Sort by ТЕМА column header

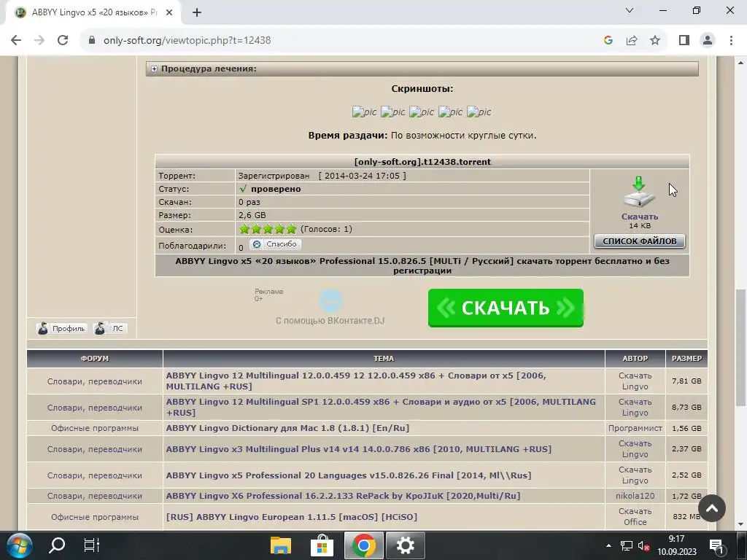tap(384, 359)
